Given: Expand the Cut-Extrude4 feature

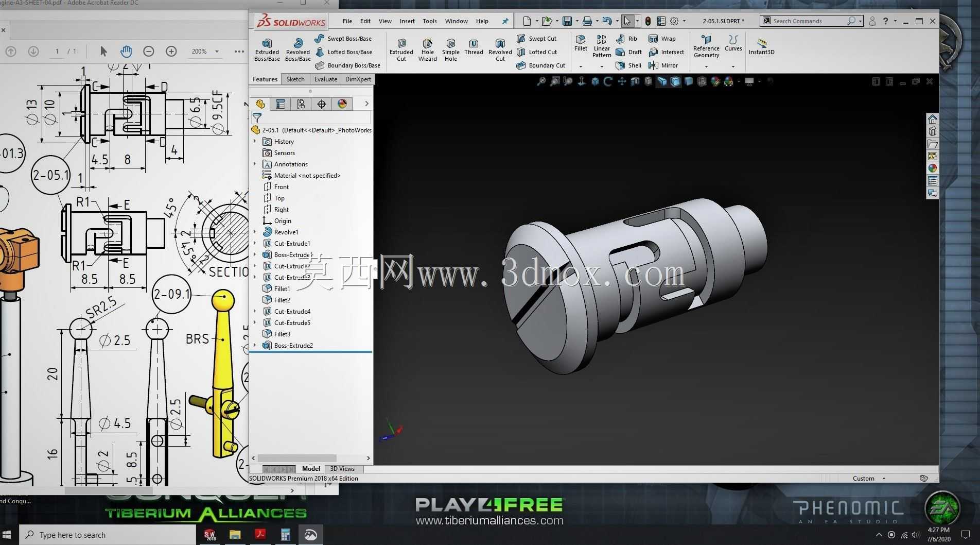Looking at the screenshot, I should pos(255,311).
